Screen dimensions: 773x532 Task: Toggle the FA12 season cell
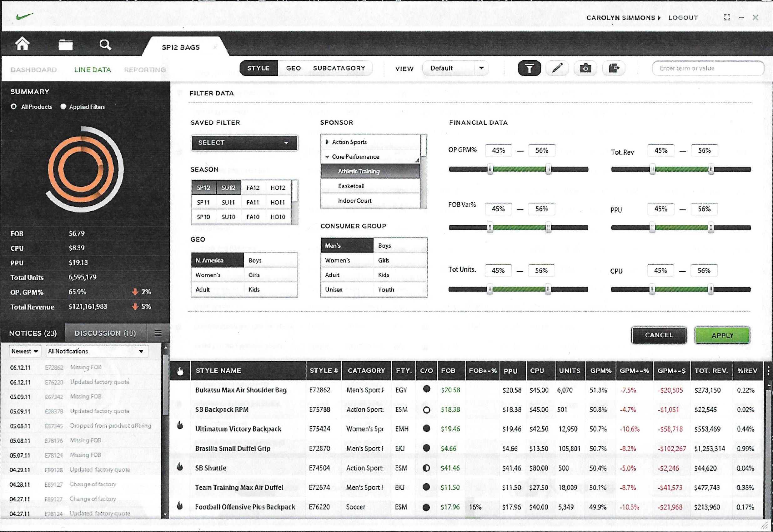(253, 188)
